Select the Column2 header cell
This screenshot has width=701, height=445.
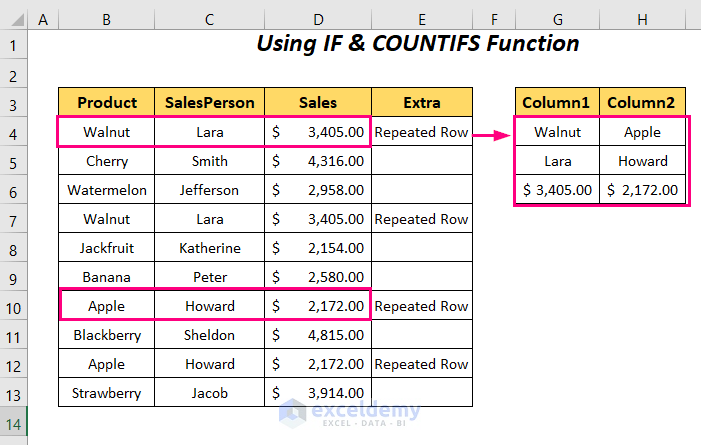tap(642, 103)
